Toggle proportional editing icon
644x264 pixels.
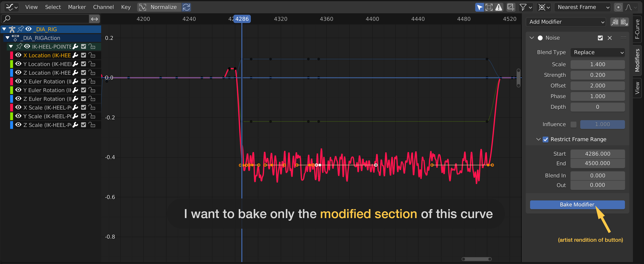[618, 7]
